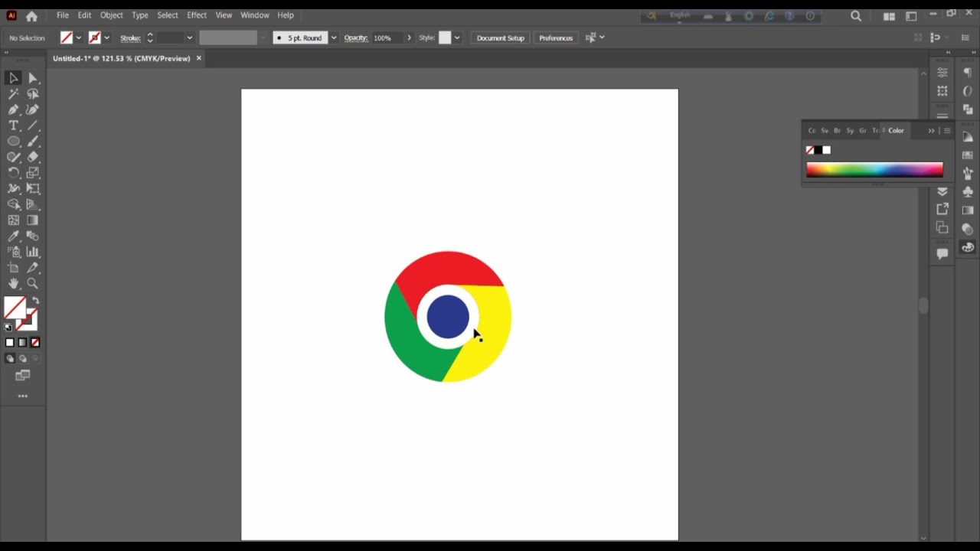Open Document Setup
980x551 pixels.
(x=500, y=37)
